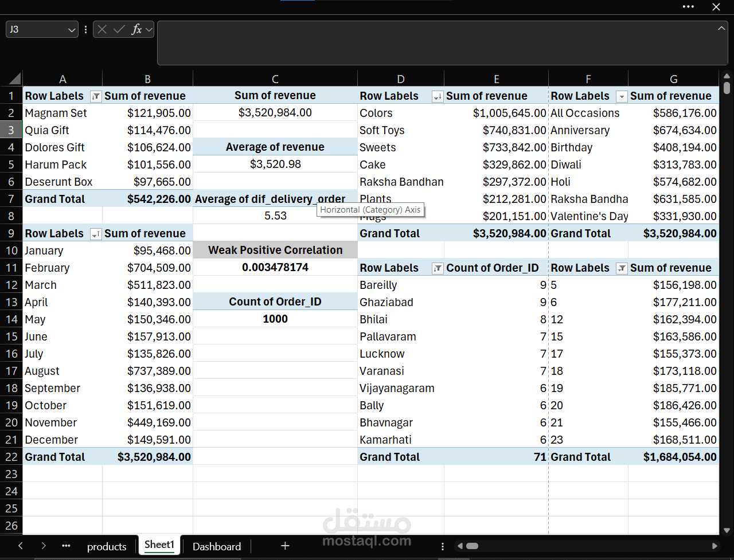
Task: Select column G header
Action: 674,79
